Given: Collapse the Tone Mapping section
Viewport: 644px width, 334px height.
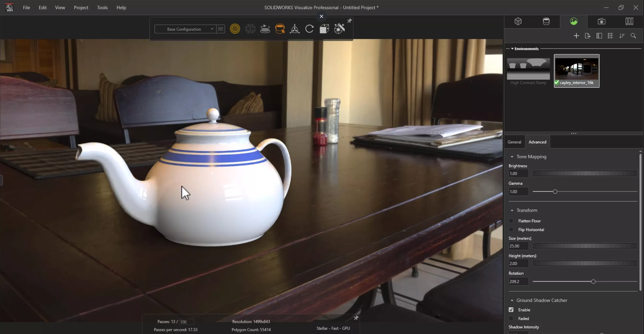Looking at the screenshot, I should [x=512, y=157].
